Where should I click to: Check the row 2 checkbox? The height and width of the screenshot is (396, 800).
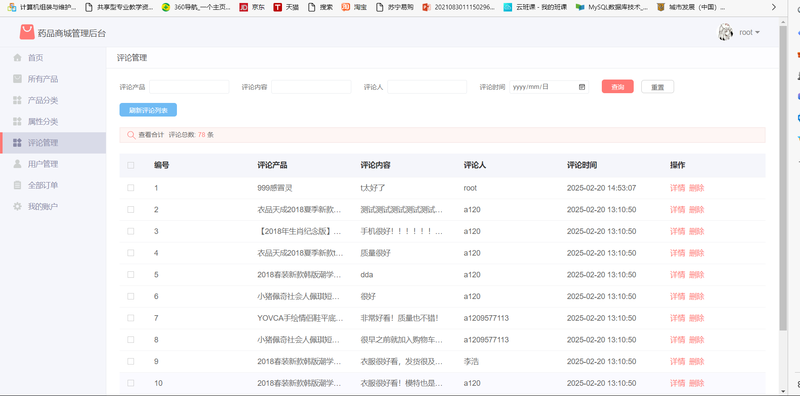click(131, 209)
